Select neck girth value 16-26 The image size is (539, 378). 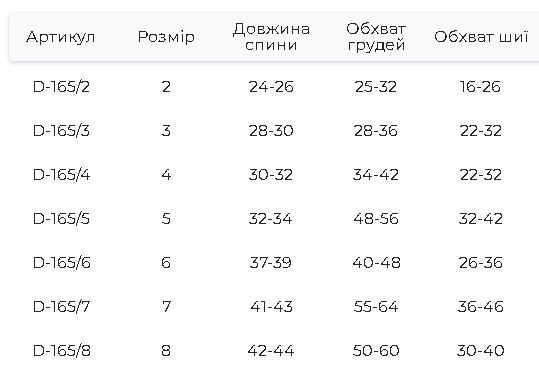(480, 87)
